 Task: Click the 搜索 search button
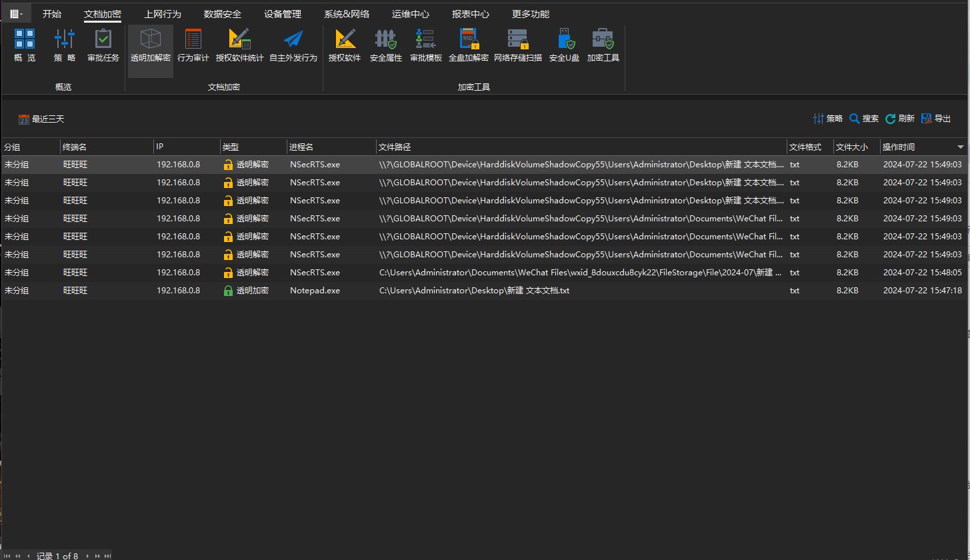coord(864,119)
